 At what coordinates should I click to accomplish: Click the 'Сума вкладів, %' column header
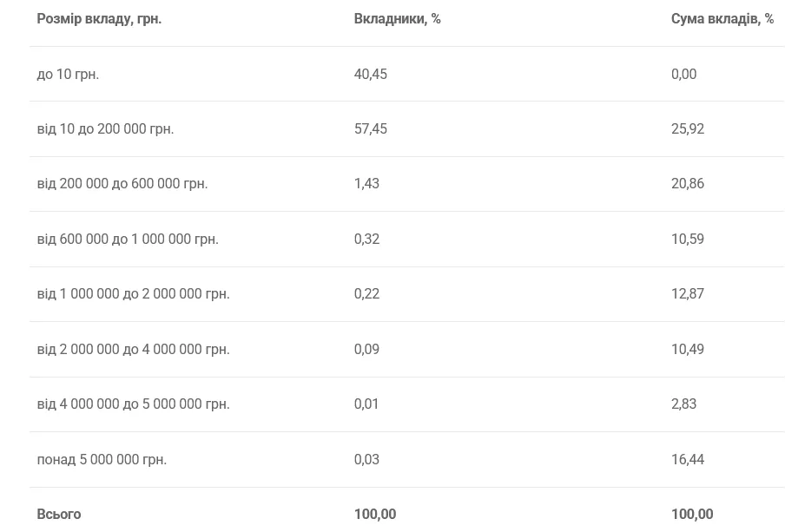tap(722, 19)
